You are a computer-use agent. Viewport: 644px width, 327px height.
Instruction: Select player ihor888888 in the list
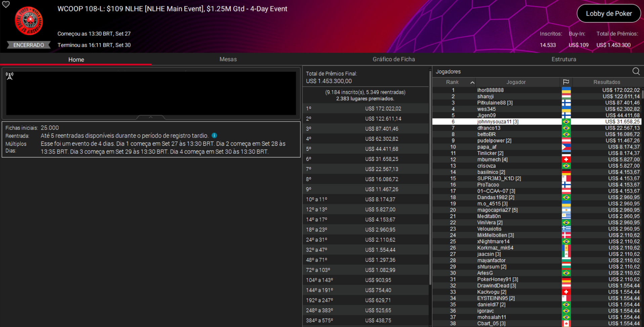point(536,90)
